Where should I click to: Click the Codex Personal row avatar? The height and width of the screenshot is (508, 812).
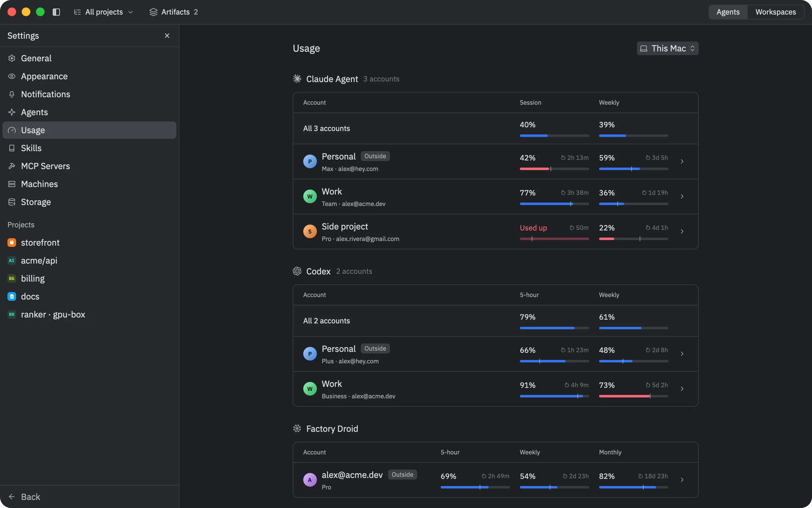tap(310, 354)
